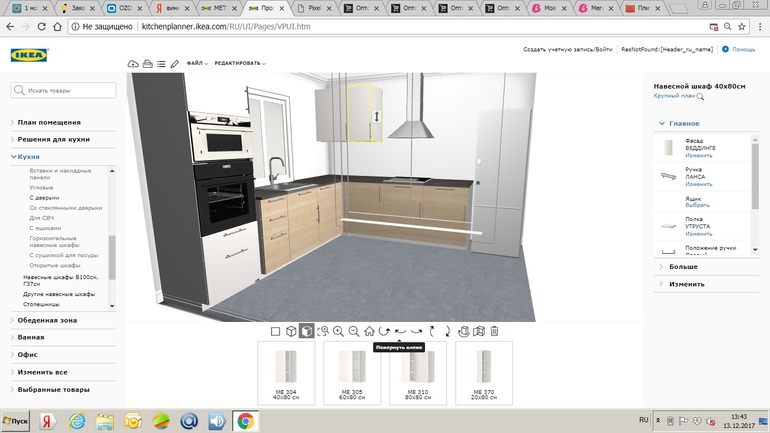The image size is (770, 433).
Task: Switch to the wireframe 3D cube view
Action: pyautogui.click(x=291, y=331)
